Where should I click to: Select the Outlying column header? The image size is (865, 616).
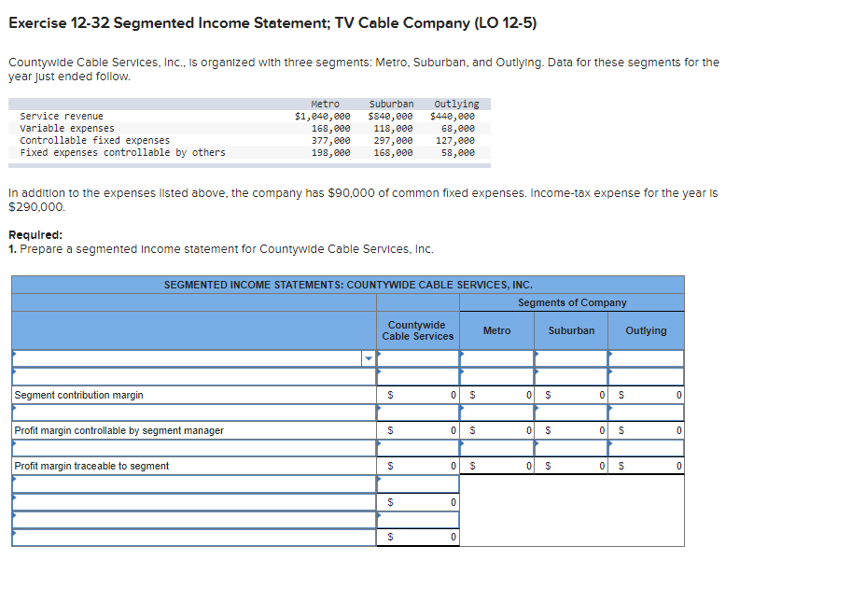[x=646, y=329]
